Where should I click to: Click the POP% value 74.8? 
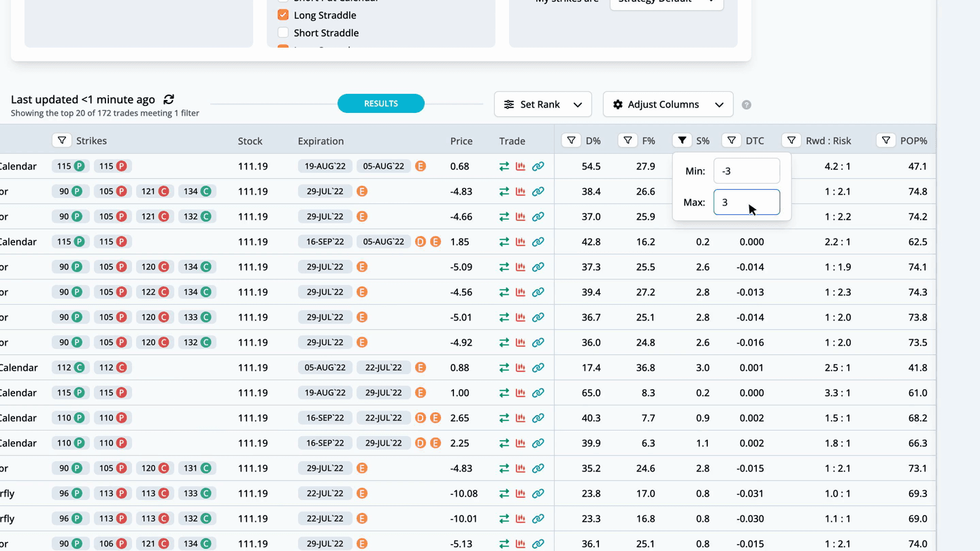click(x=917, y=191)
